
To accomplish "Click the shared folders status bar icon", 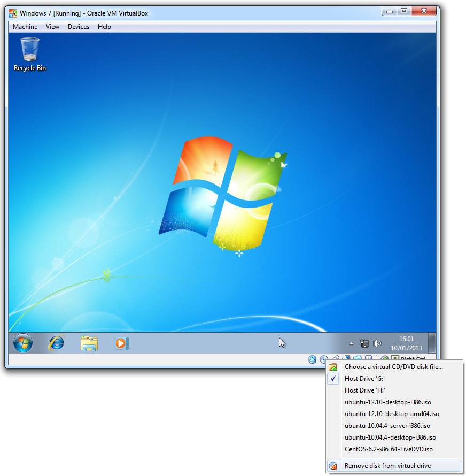I will tap(357, 359).
